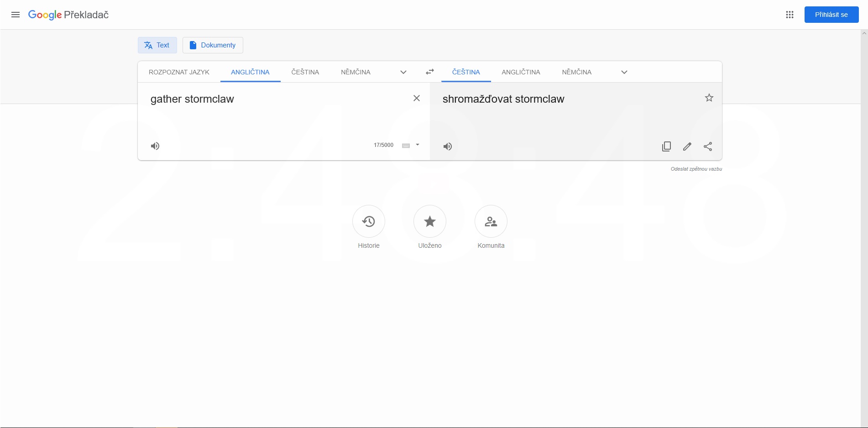Click Odeslat zpětnou vazbu link
This screenshot has height=428, width=868.
(x=696, y=169)
